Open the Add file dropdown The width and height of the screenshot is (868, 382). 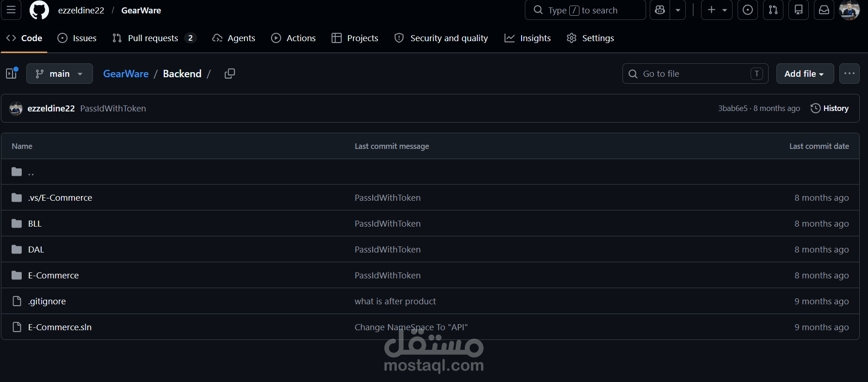coord(805,74)
